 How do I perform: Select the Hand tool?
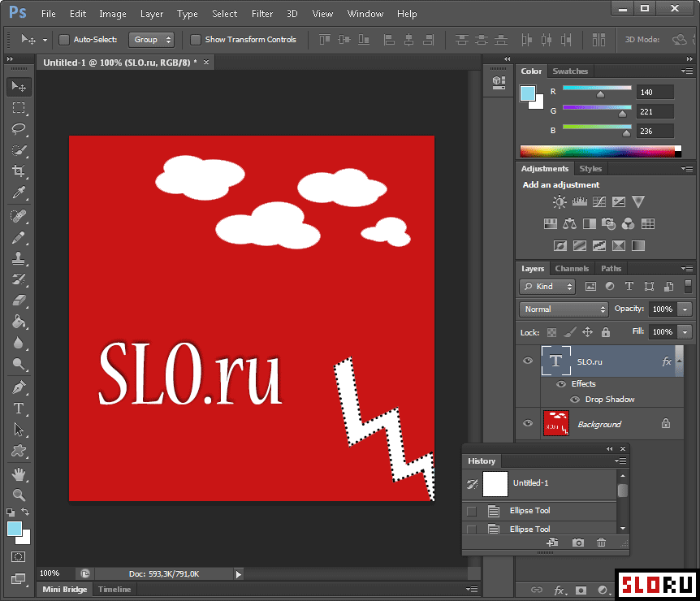(x=19, y=473)
